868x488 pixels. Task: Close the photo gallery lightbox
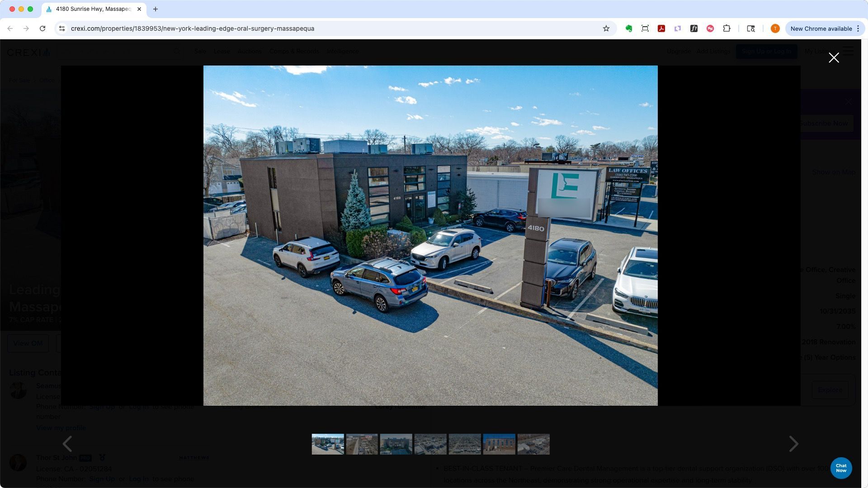point(833,57)
